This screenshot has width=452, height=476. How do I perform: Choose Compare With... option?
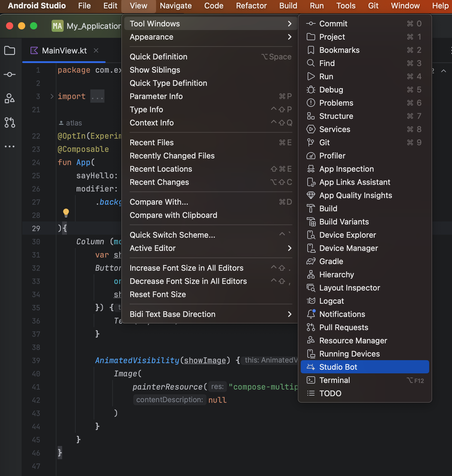point(211,202)
